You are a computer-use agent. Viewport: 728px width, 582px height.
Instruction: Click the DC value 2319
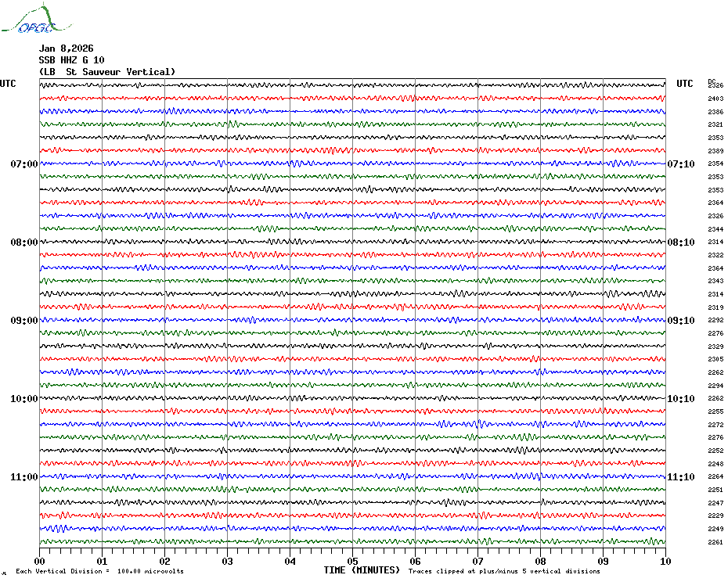click(715, 307)
